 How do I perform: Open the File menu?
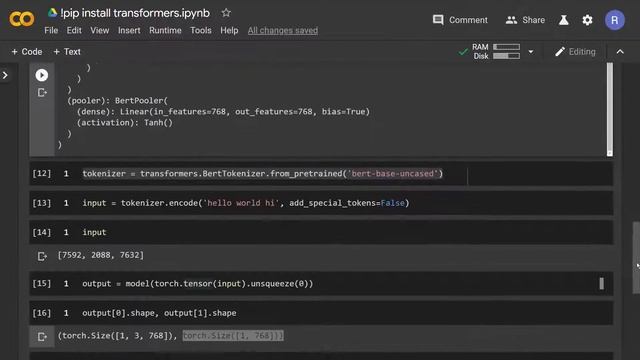(51, 31)
